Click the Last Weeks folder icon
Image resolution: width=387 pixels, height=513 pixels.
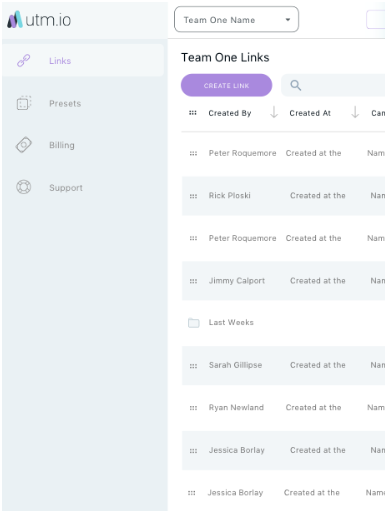point(194,322)
